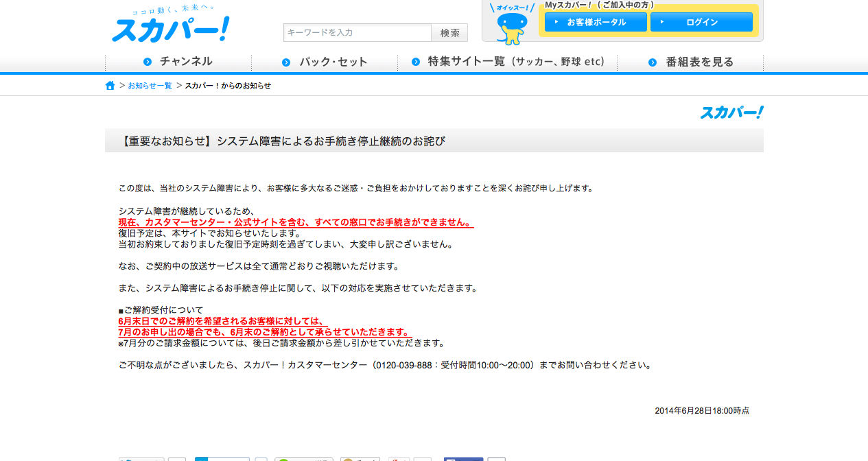Click the small スカパー! logo above the title
Viewport: 868px width, 461px height.
click(x=731, y=113)
